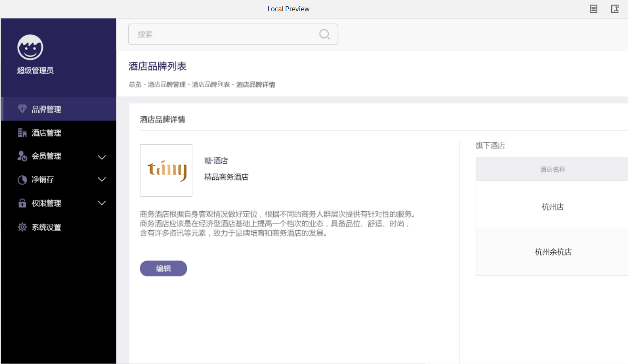This screenshot has height=364, width=628.
Task: Go to 酒店品牌管理 in the breadcrumb
Action: point(167,84)
